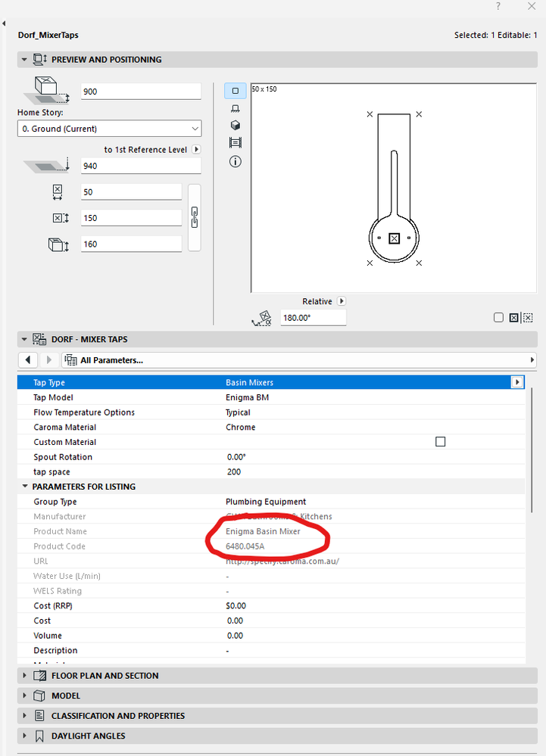Screen dimensions: 546x756
Task: Collapse the Preview and Positioning section
Action: click(24, 59)
